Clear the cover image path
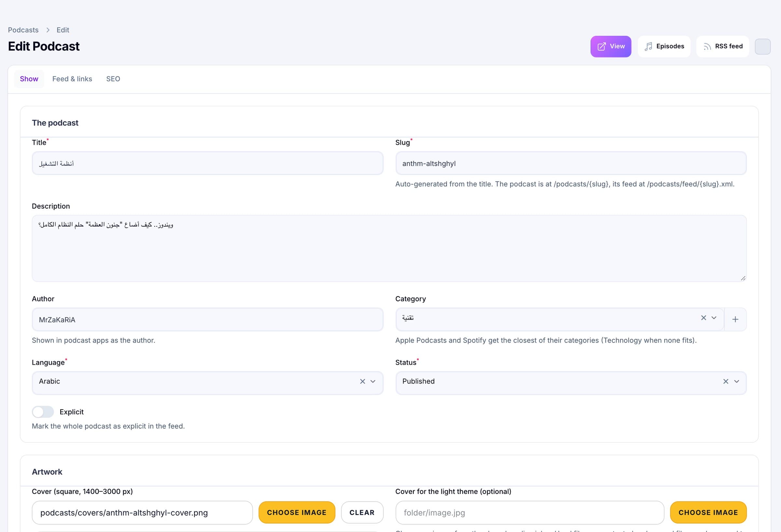The height and width of the screenshot is (532, 781). 362,512
